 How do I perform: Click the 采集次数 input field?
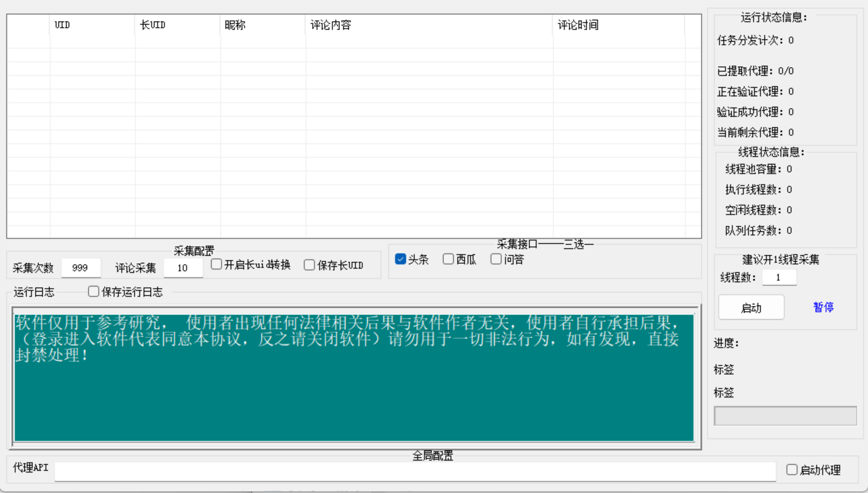[x=81, y=268]
